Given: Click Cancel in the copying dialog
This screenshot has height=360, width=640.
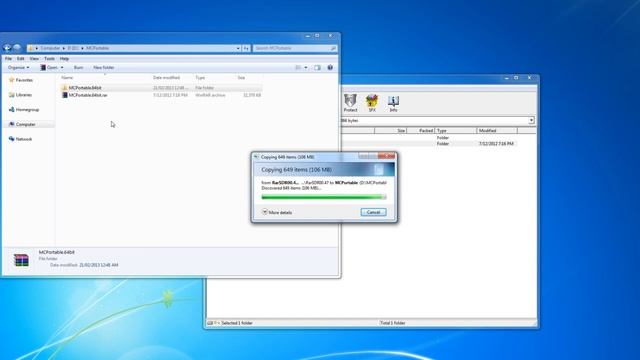Looking at the screenshot, I should coord(373,212).
